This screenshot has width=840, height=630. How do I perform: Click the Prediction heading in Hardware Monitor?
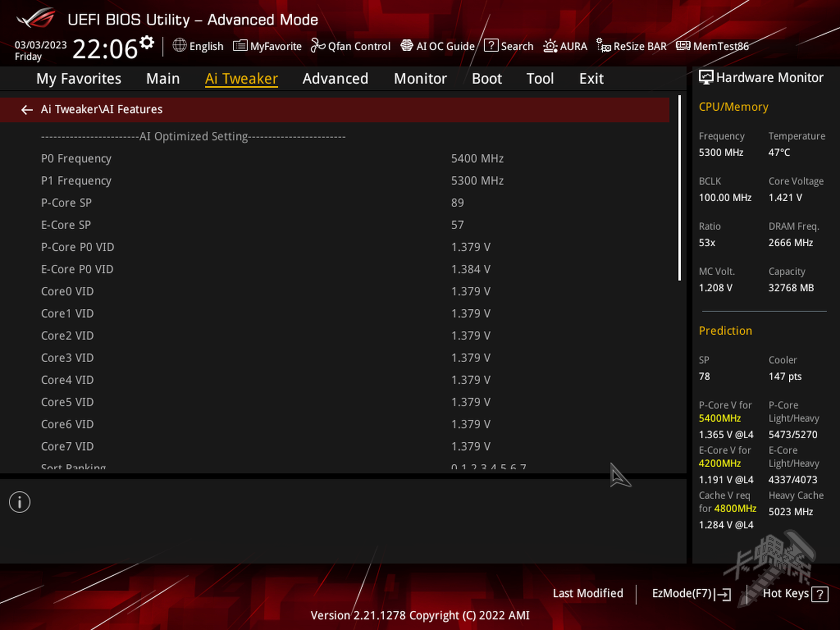(725, 331)
